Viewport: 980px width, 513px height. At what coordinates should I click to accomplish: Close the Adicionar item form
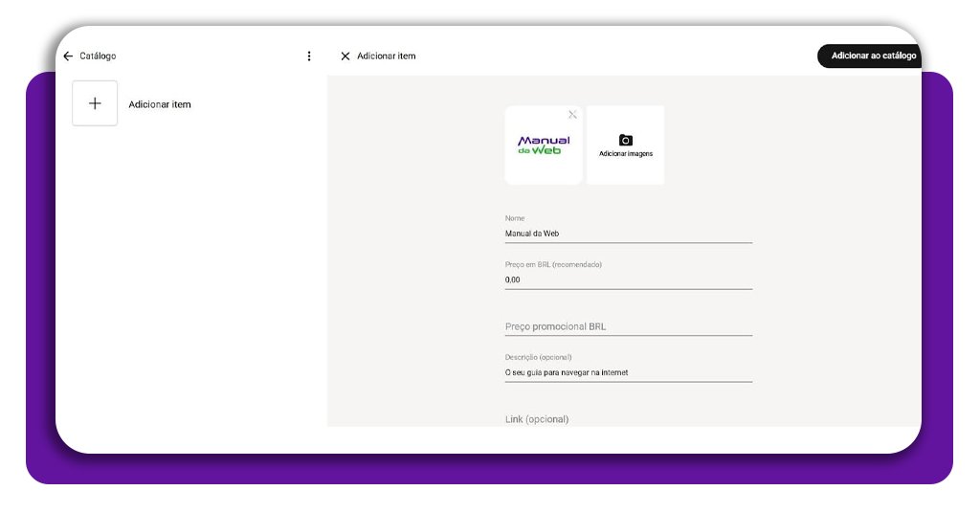point(345,56)
